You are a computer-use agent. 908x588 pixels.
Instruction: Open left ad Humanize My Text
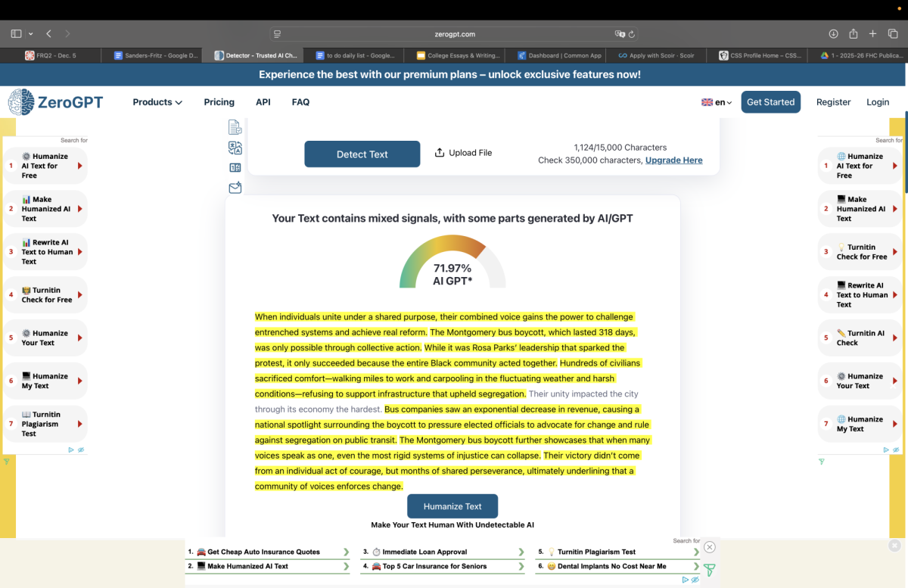[46, 381]
